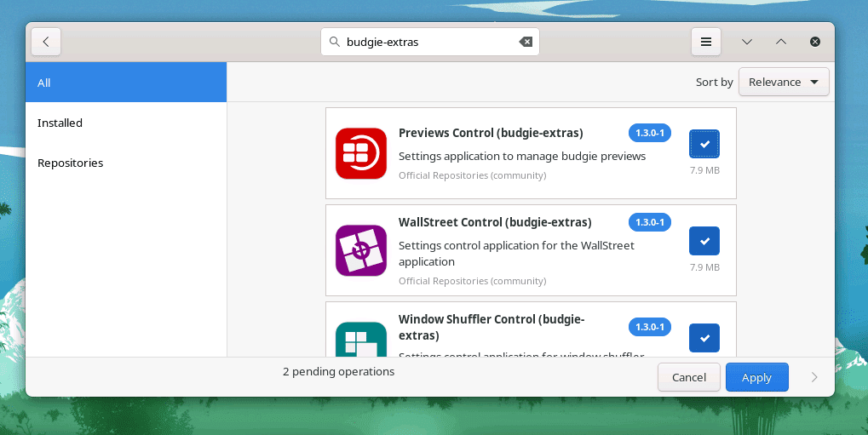Click Official Repositories label under WallStreet Control
Screen dimensions: 868x435
(x=472, y=281)
